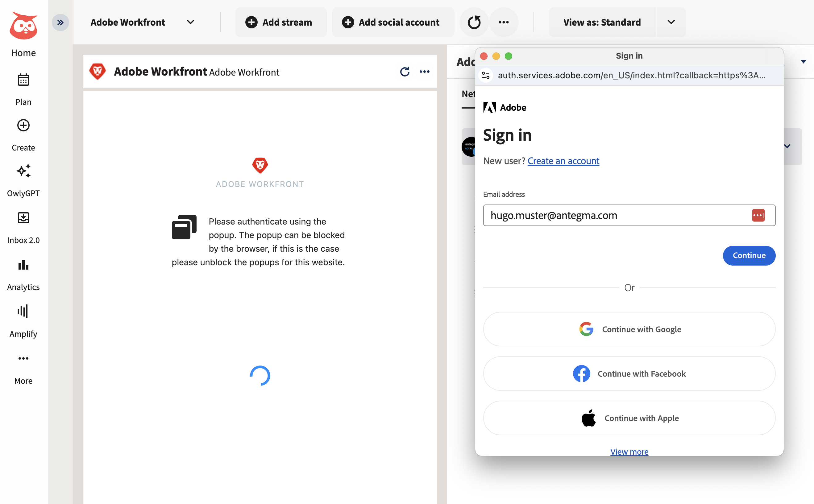Click password manager icon in email field
This screenshot has width=814, height=504.
[x=758, y=215]
